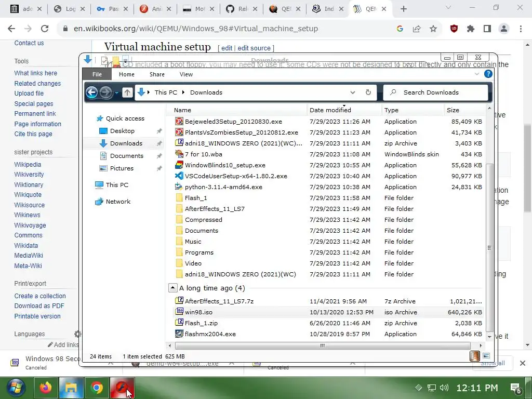Screen dimensions: 532x399
Task: Bookmark this page with the star icon
Action: (433, 29)
